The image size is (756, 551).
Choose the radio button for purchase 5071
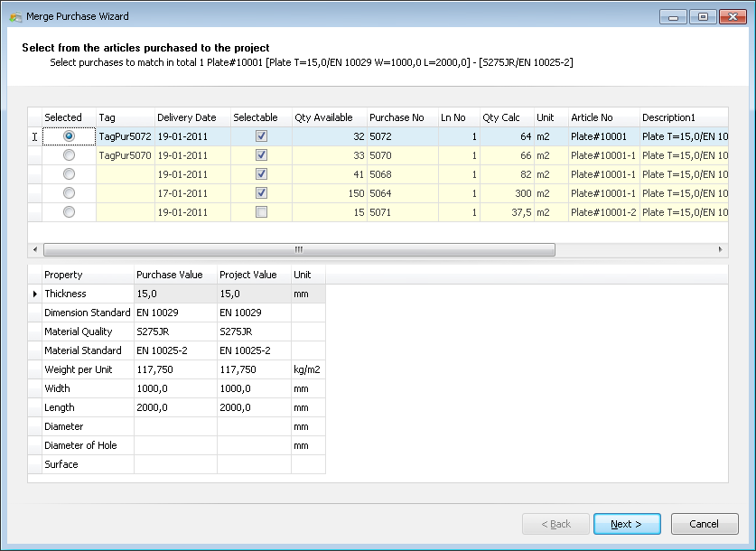click(x=69, y=212)
